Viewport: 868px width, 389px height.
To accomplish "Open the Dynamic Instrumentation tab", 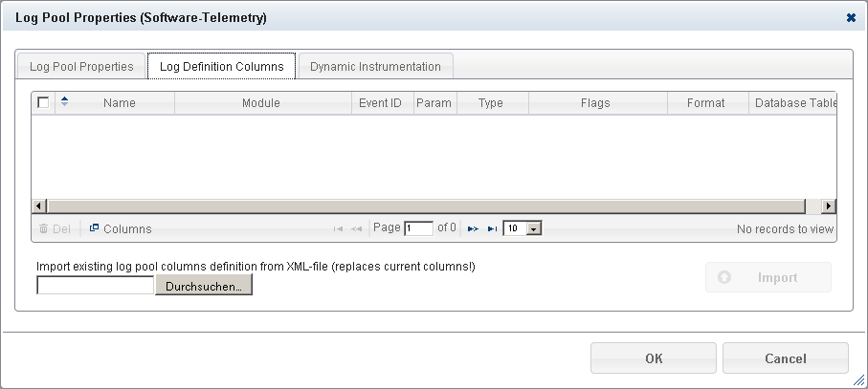I will (375, 67).
